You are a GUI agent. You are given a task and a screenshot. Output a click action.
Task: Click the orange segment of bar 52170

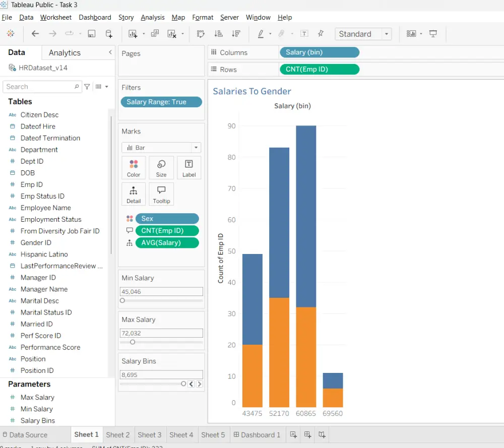[279, 352]
